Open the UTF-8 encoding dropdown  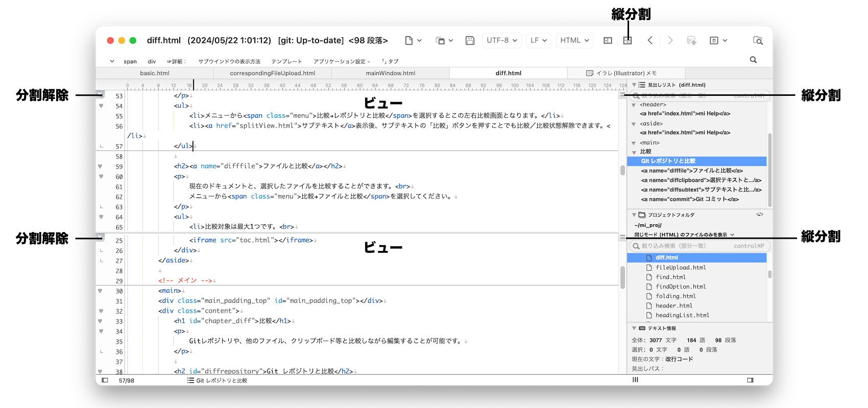(x=501, y=40)
